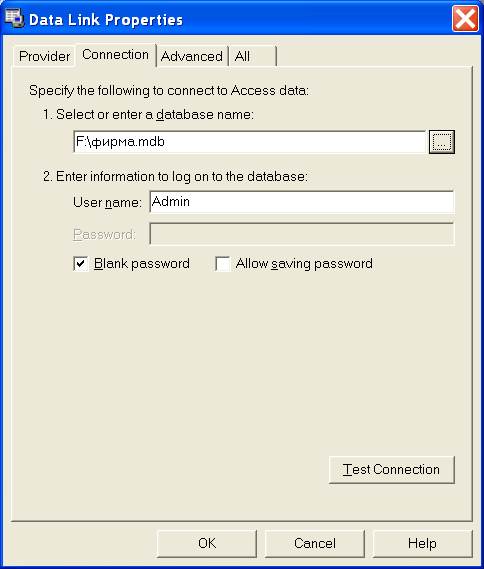This screenshot has width=484, height=569.
Task: Click into the User name field
Action: (302, 202)
